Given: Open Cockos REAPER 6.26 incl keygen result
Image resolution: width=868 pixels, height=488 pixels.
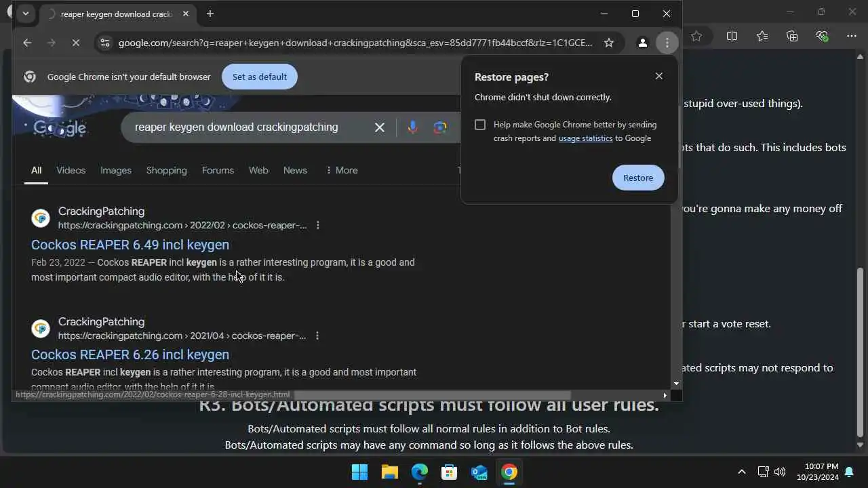Looking at the screenshot, I should (130, 354).
